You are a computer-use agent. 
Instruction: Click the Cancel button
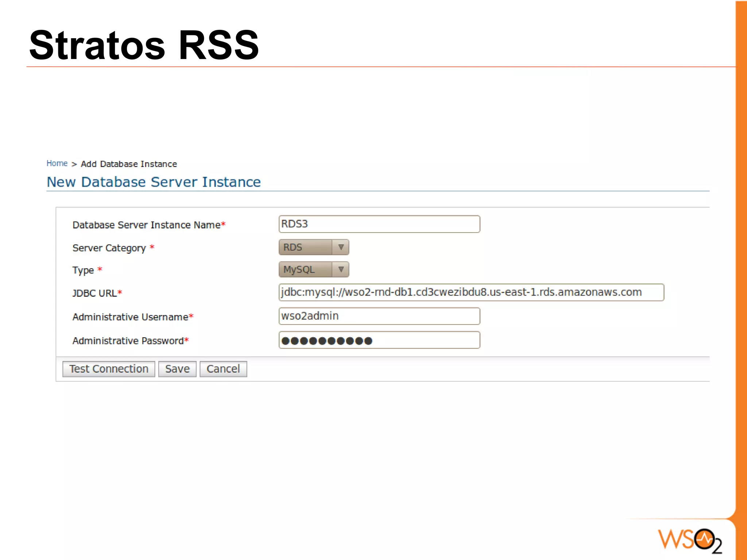pyautogui.click(x=223, y=369)
